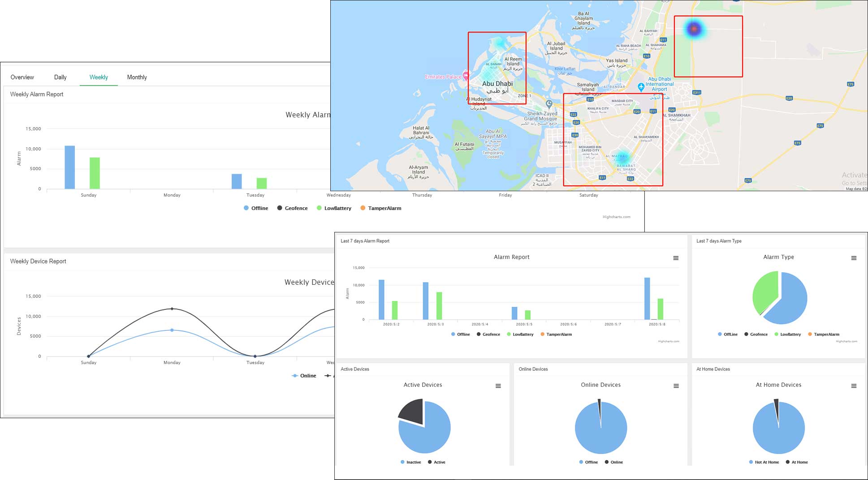The image size is (868, 480).
Task: Switch to the Overview tab
Action: click(22, 77)
